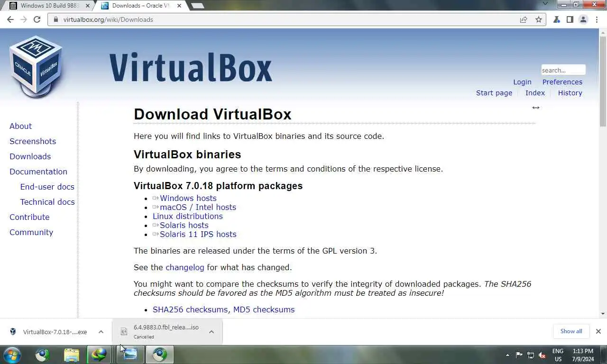Open the History link

570,93
